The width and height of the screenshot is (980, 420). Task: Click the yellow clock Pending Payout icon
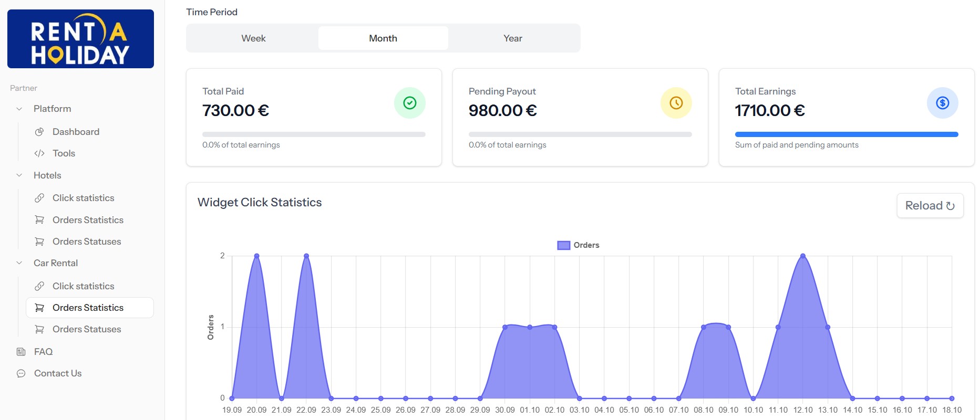point(676,103)
